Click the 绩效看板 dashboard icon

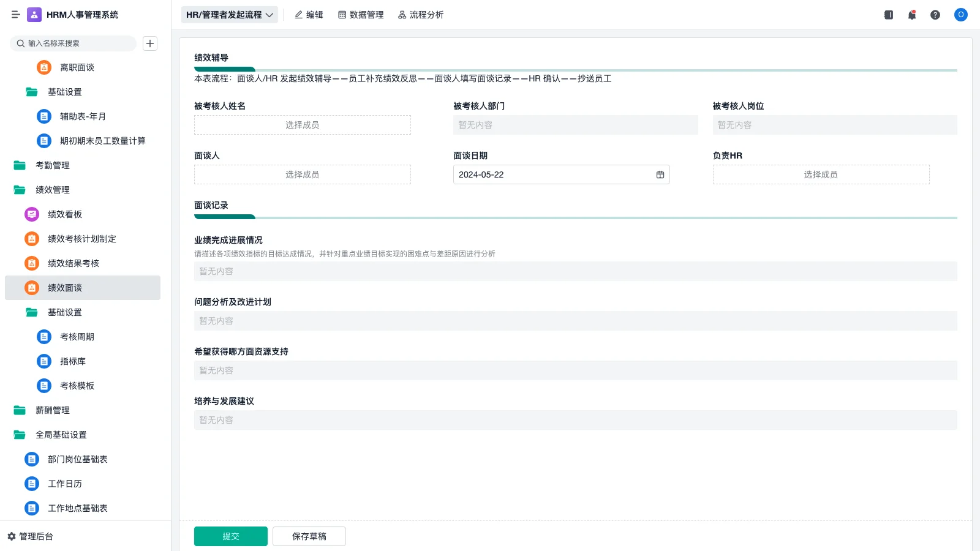[x=31, y=214]
